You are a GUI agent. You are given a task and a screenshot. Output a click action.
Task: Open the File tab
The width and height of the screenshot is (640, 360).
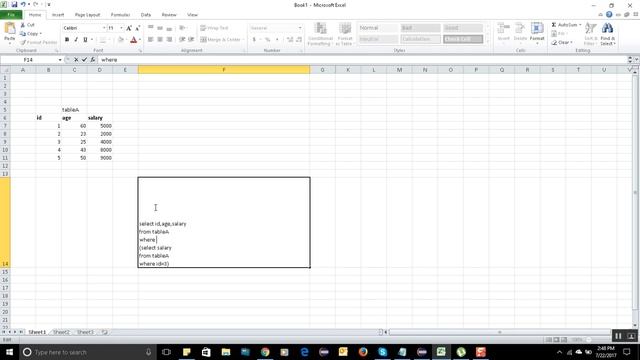pos(11,15)
